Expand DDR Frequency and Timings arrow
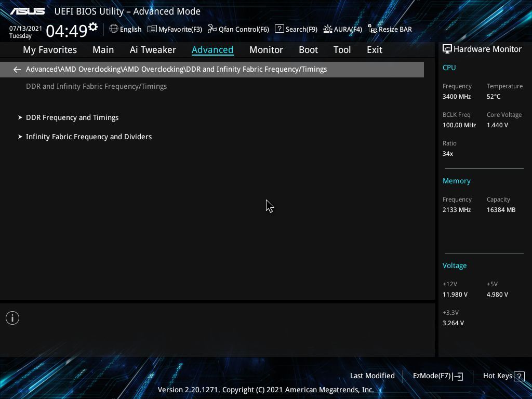 coord(20,117)
